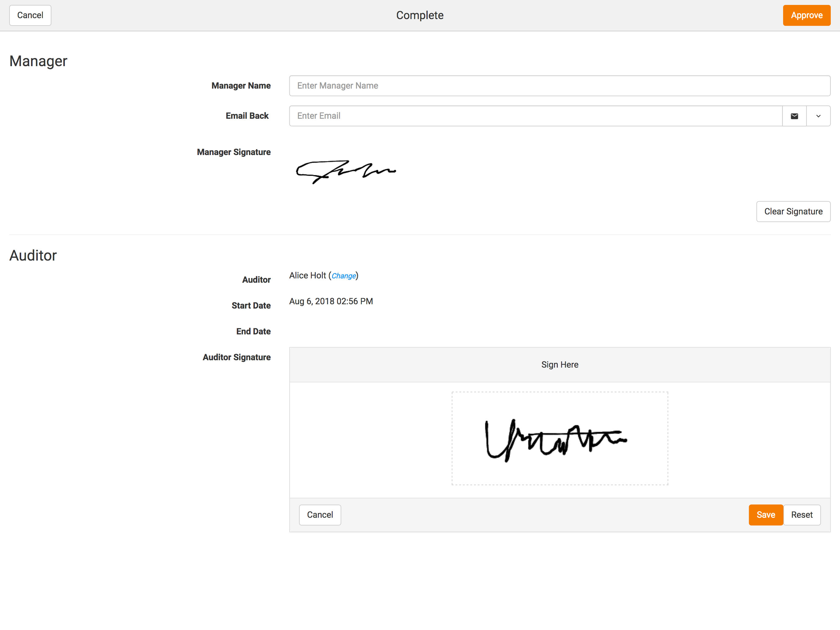Click the top-left Cancel button
The height and width of the screenshot is (630, 840).
point(30,15)
